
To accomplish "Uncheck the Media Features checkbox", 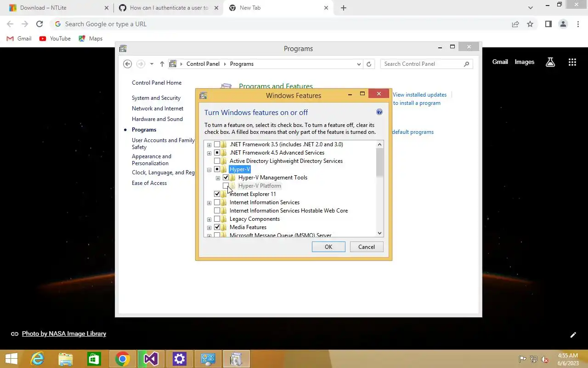I will (x=217, y=227).
